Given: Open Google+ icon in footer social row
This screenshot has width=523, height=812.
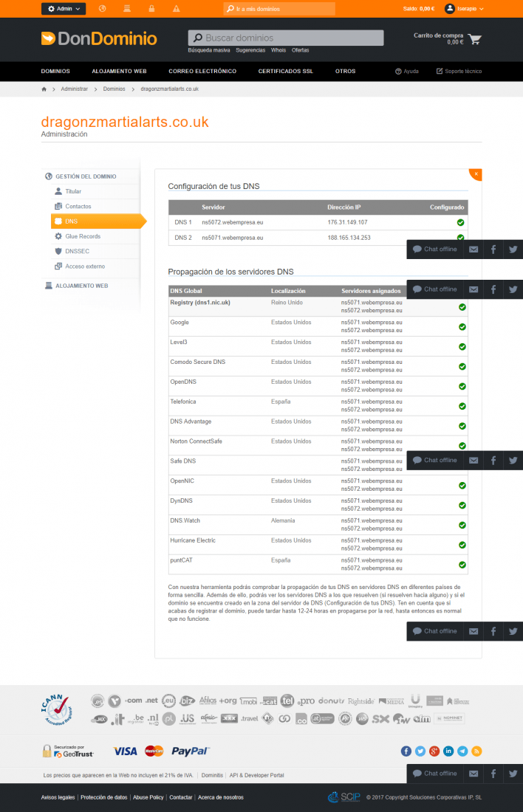Looking at the screenshot, I should pyautogui.click(x=434, y=751).
